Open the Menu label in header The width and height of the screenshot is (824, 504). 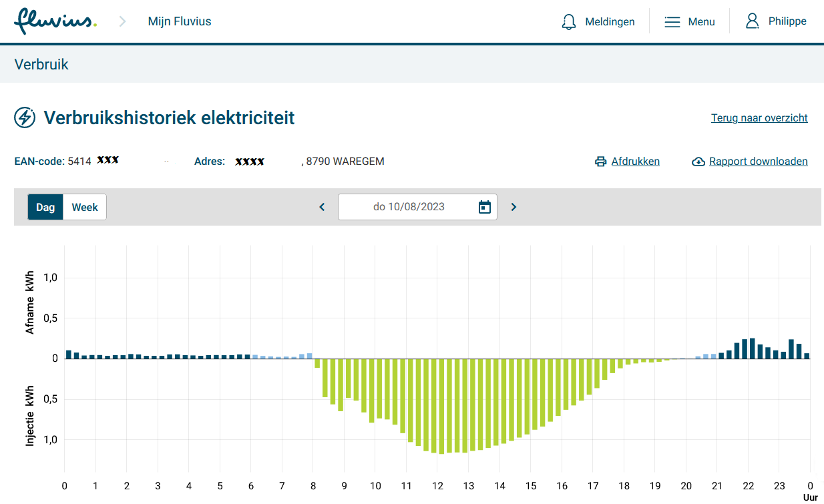(701, 22)
